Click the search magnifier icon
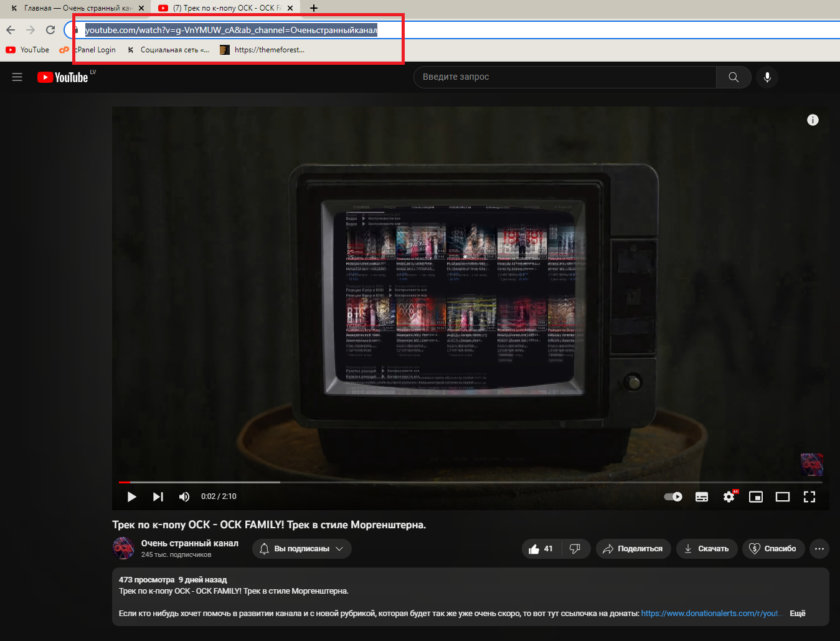The image size is (840, 641). pyautogui.click(x=734, y=77)
